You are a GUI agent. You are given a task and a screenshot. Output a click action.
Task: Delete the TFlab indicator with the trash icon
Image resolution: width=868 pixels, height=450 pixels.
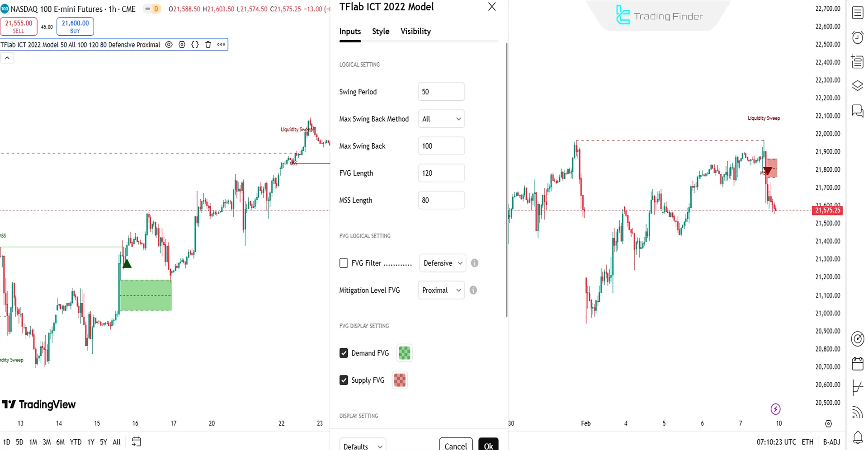pyautogui.click(x=208, y=45)
